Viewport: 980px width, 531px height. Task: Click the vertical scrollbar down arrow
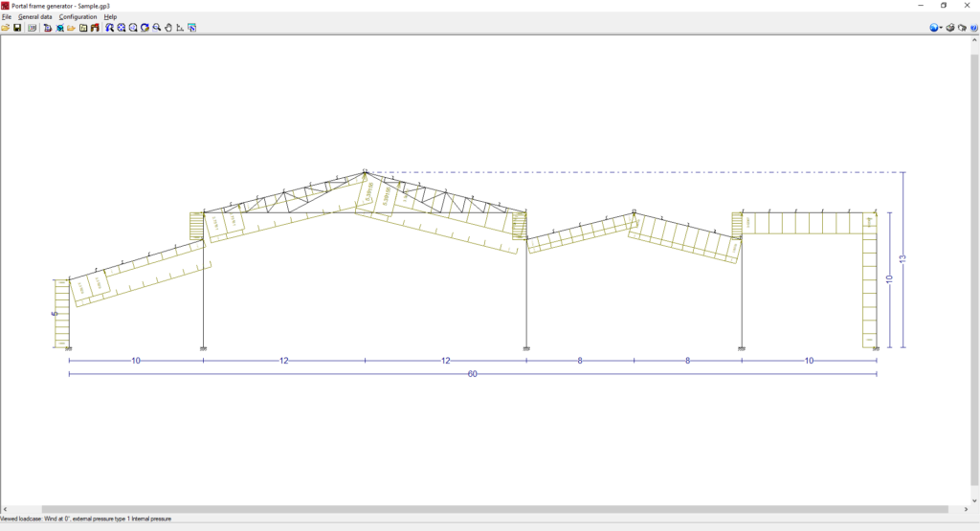(974, 500)
